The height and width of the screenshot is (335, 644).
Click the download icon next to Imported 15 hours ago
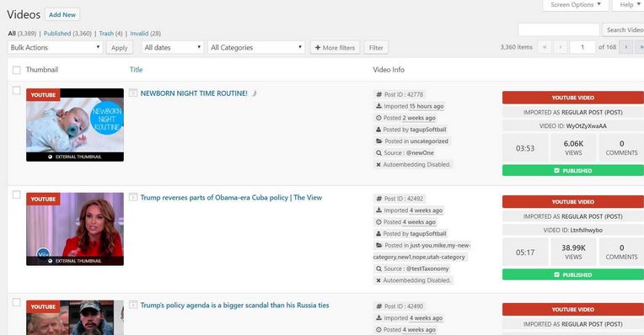pos(378,106)
